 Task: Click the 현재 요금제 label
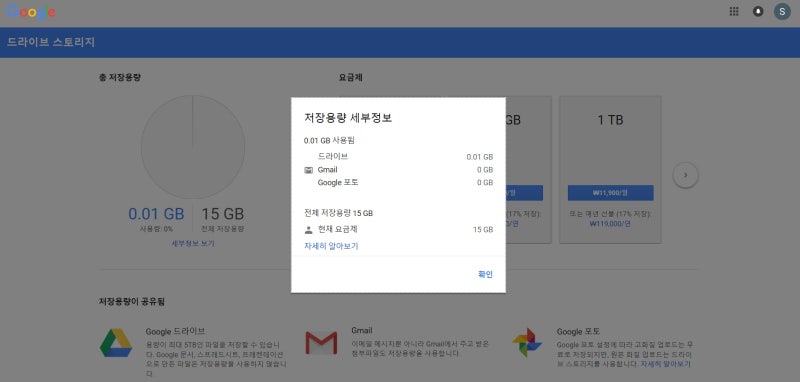pyautogui.click(x=337, y=230)
